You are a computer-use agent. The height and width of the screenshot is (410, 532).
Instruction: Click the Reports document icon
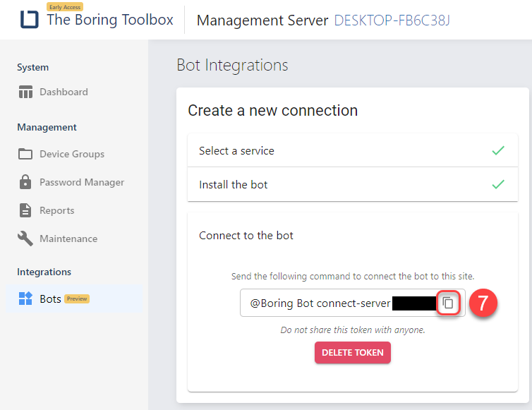pyautogui.click(x=25, y=210)
